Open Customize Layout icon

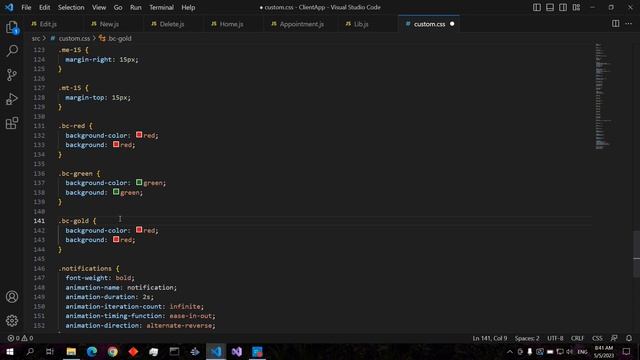click(x=576, y=7)
